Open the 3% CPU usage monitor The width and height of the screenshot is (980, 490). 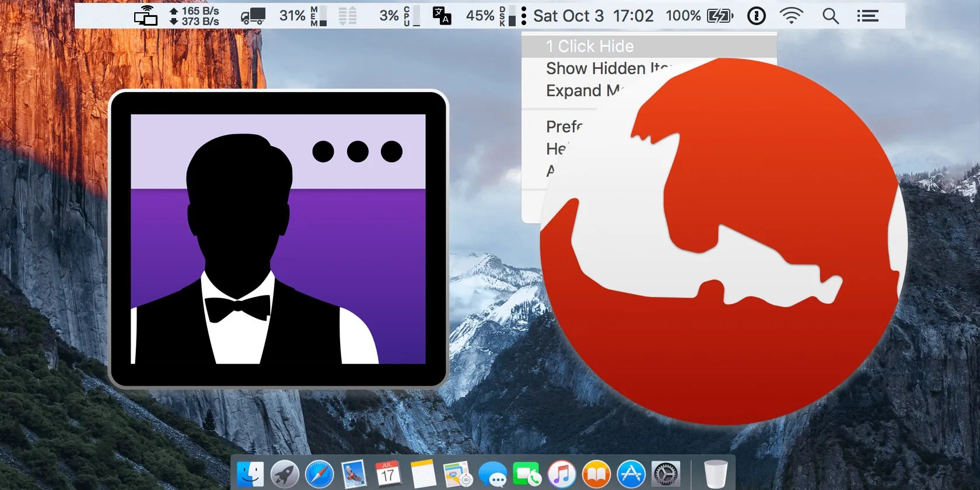tap(400, 16)
